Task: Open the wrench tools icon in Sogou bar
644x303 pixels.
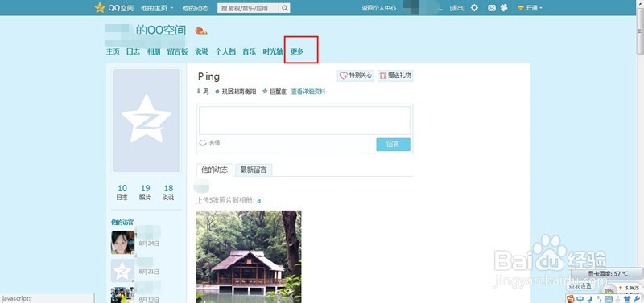Action: tap(637, 299)
